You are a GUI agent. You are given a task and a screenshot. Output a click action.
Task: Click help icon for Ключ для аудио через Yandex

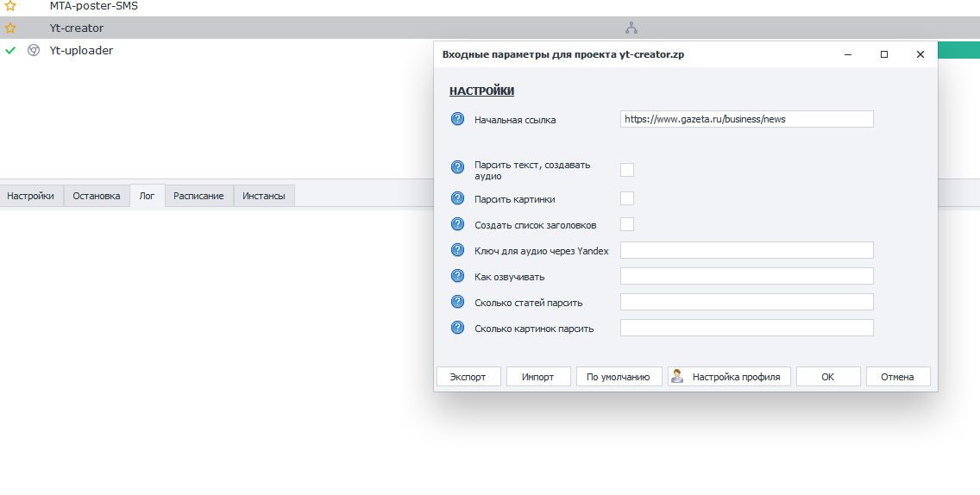tap(457, 250)
